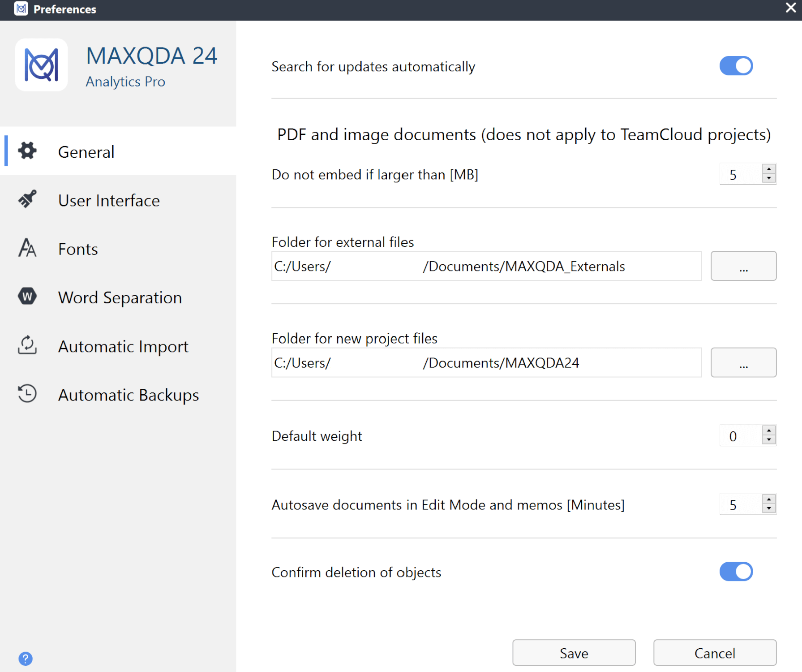Click the 'Folder for external files' label
The height and width of the screenshot is (672, 802).
point(343,242)
